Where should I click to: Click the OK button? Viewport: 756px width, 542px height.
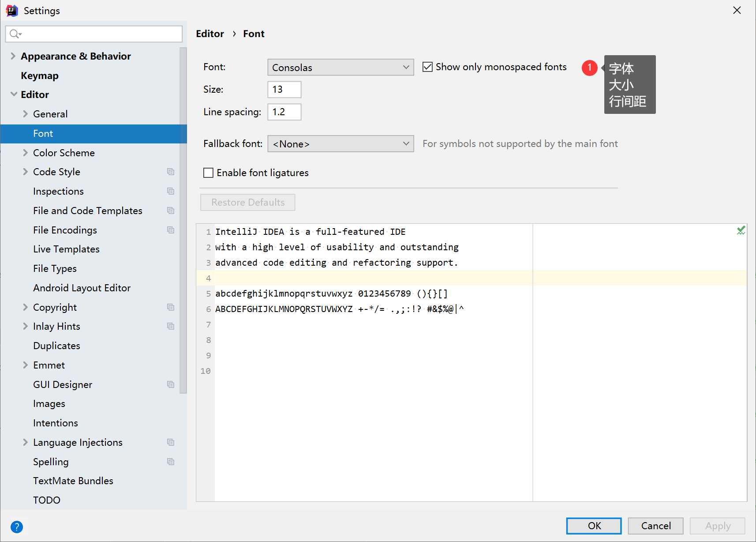click(x=594, y=526)
